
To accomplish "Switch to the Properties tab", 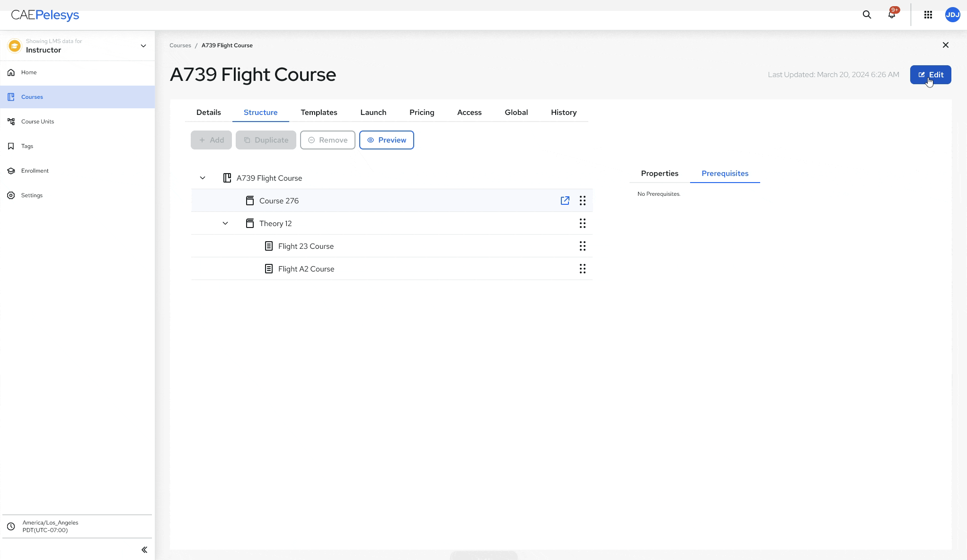I will point(659,174).
